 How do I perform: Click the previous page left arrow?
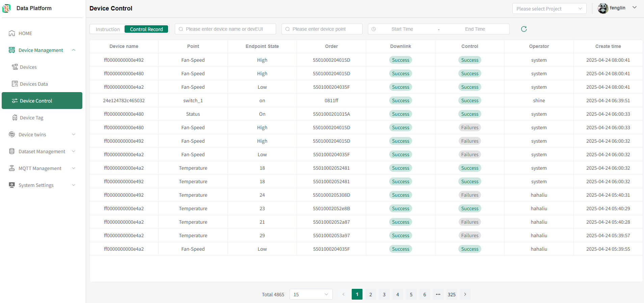344,294
